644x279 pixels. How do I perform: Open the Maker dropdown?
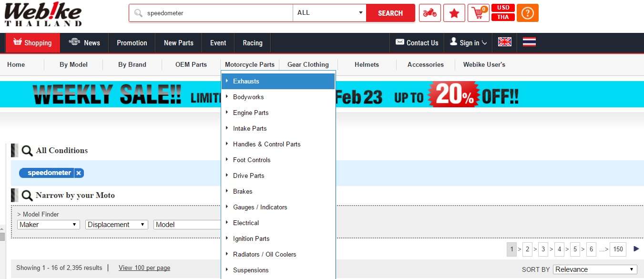(49, 225)
